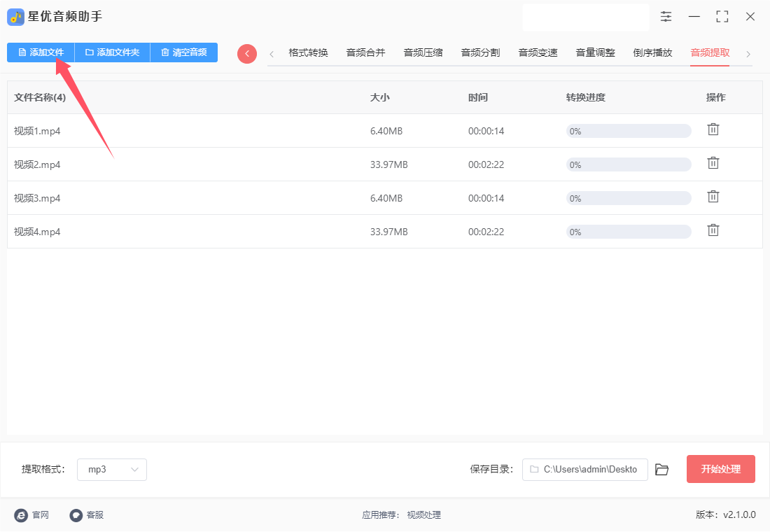The width and height of the screenshot is (770, 532).
Task: Click the 开始处理 button
Action: pos(720,469)
